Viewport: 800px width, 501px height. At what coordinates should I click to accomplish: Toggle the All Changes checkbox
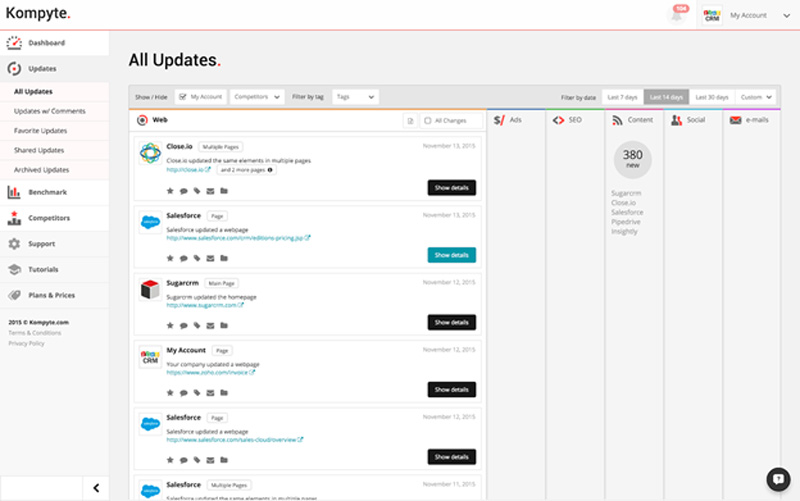coord(428,121)
